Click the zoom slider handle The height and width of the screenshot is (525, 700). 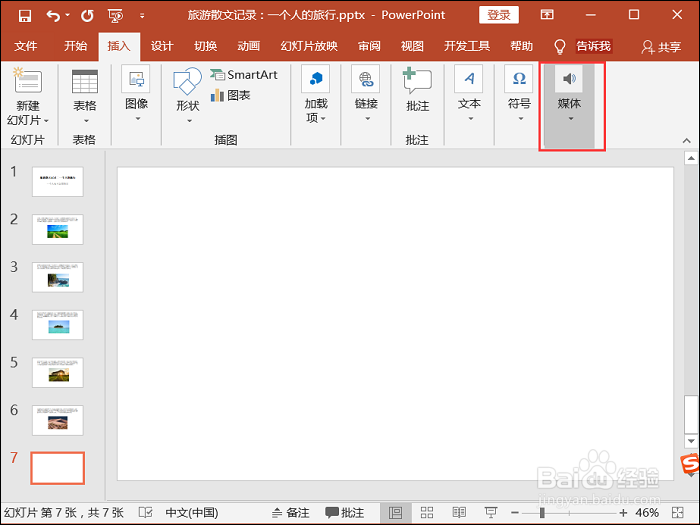point(542,512)
